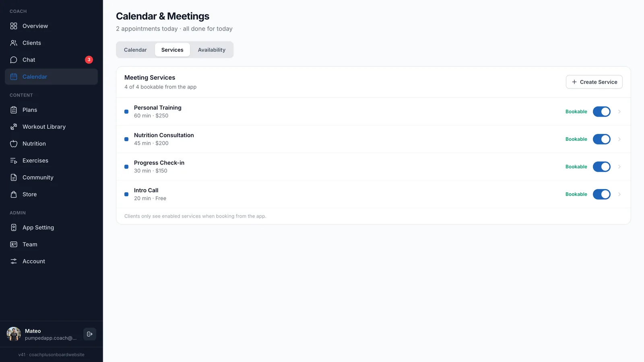This screenshot has height=362, width=644.
Task: Click Mateo's profile avatar
Action: 14,334
